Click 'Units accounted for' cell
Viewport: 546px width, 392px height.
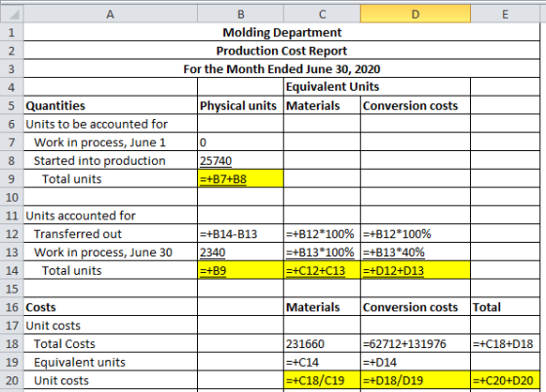[110, 216]
